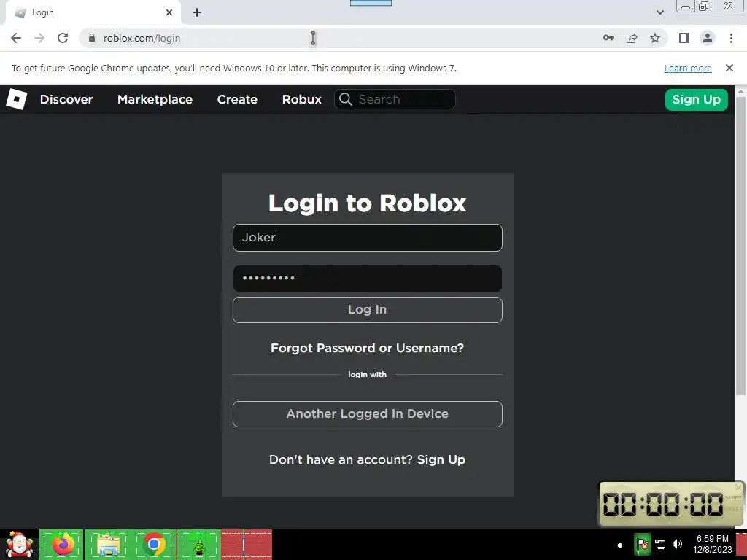Open the Discover menu item
Screen dimensions: 747x560
66,99
